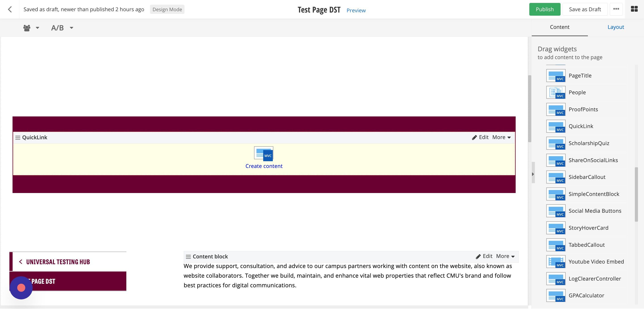Select the LogClearerController widget icon
Image resolution: width=644 pixels, height=309 pixels.
[556, 279]
